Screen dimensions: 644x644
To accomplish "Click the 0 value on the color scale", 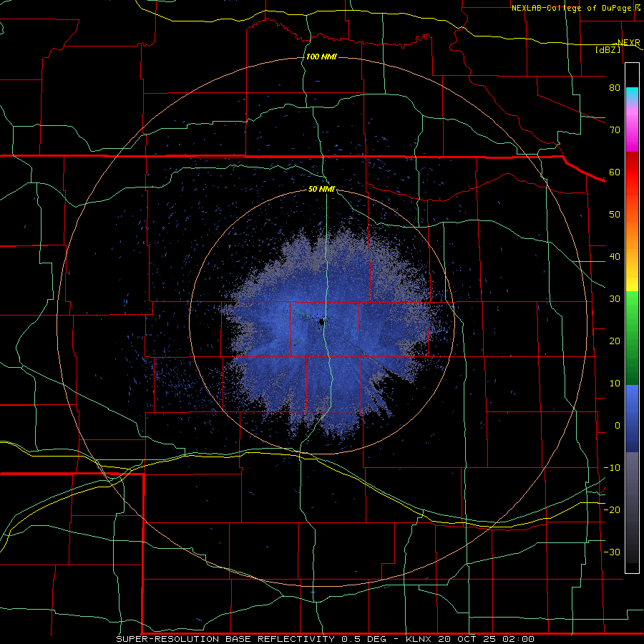I will (x=618, y=426).
